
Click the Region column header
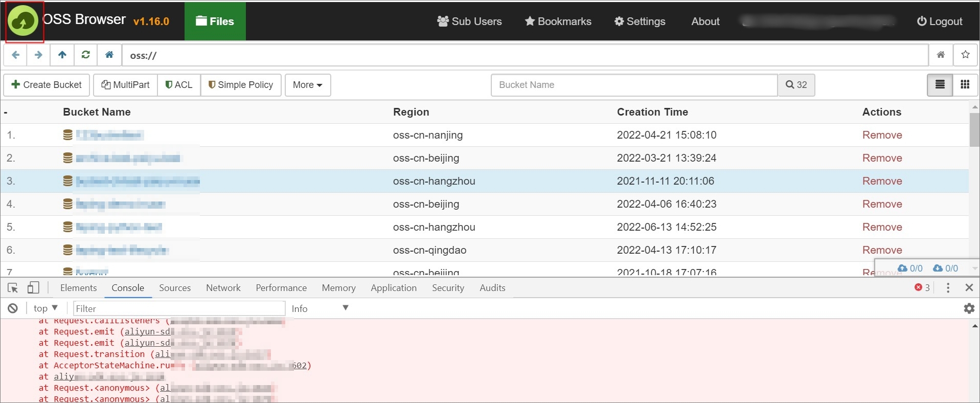point(411,112)
